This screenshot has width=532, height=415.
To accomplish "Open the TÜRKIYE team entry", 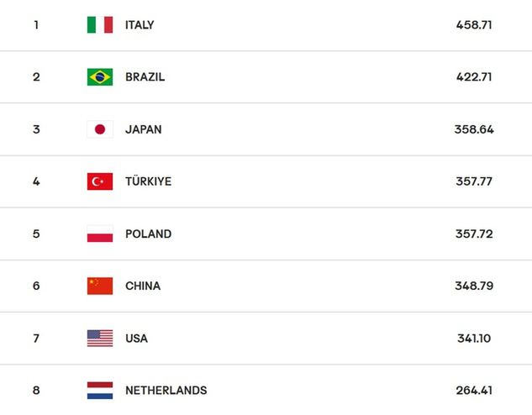I will click(148, 181).
